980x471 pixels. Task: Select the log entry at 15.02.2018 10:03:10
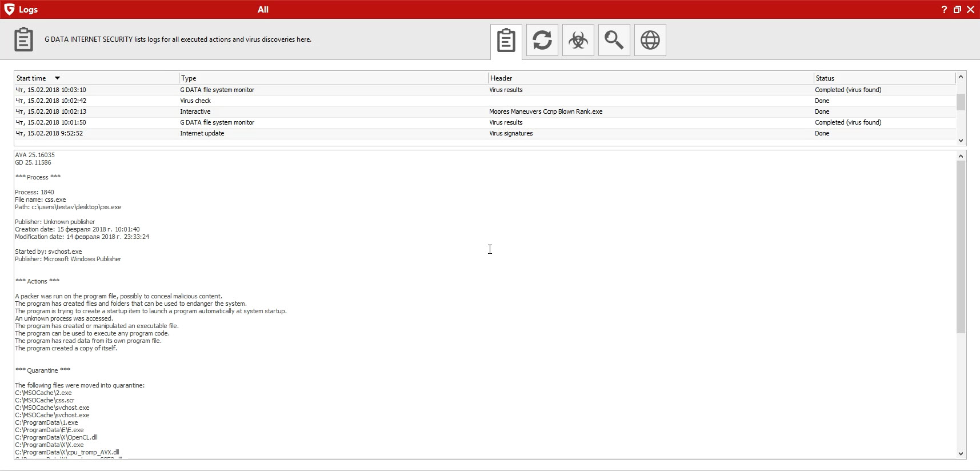tap(485, 90)
